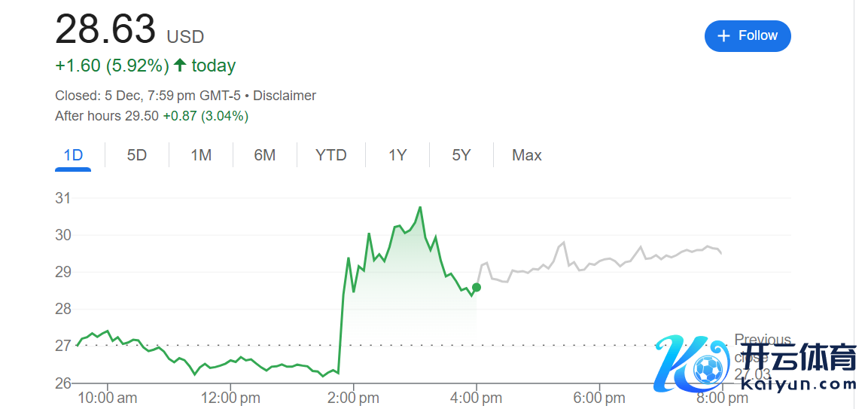The image size is (868, 409).
Task: Click the Follow button
Action: (747, 36)
